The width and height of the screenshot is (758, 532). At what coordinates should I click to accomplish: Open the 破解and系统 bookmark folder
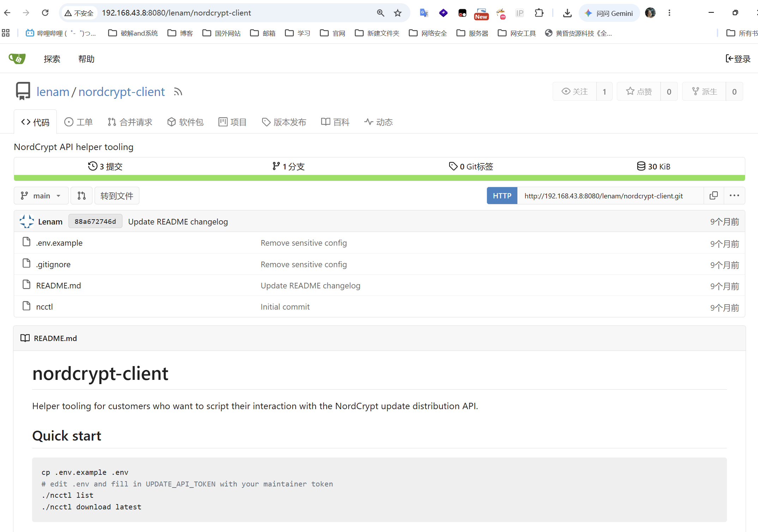pyautogui.click(x=133, y=33)
